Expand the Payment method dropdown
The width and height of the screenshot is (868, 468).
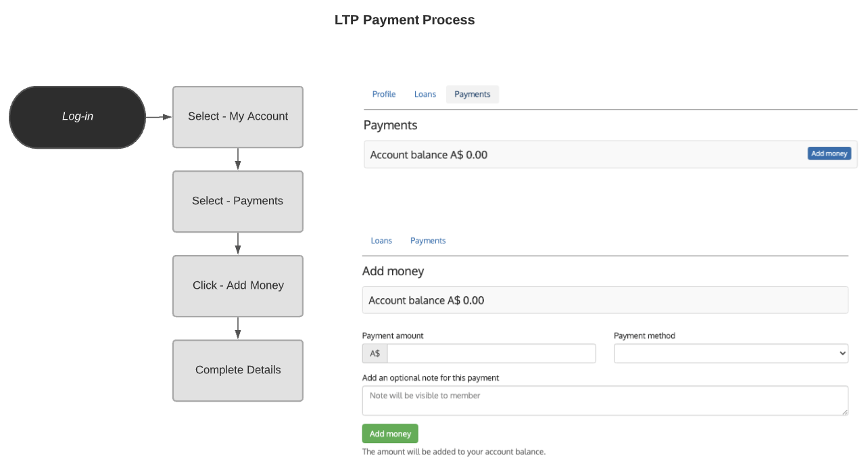731,354
